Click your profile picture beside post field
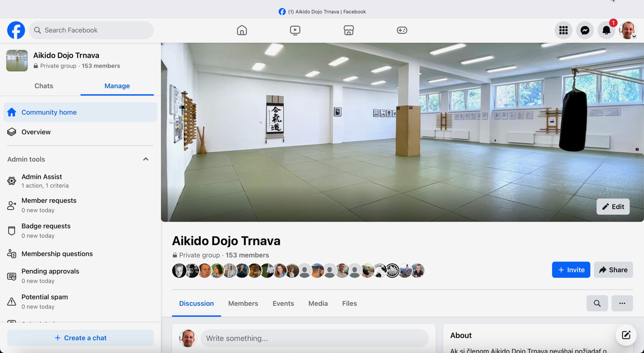Image resolution: width=644 pixels, height=353 pixels. (188, 338)
